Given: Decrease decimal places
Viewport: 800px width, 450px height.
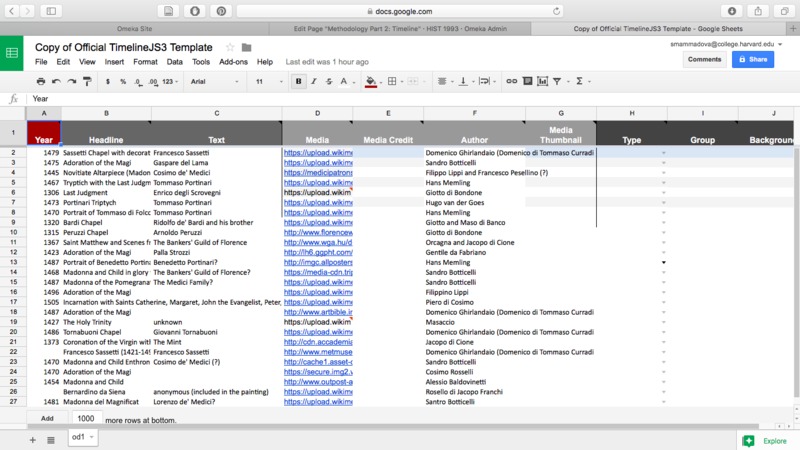Looking at the screenshot, I should click(x=138, y=82).
